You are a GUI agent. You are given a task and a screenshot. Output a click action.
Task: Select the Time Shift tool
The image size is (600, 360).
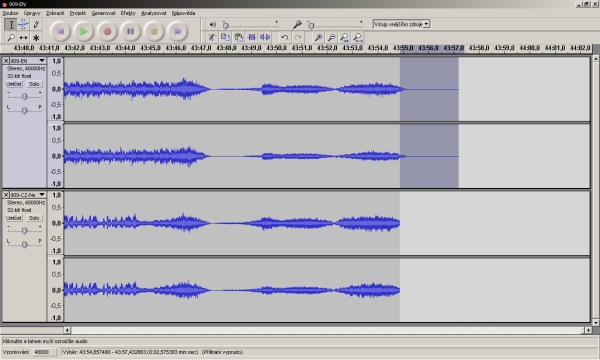pos(23,37)
